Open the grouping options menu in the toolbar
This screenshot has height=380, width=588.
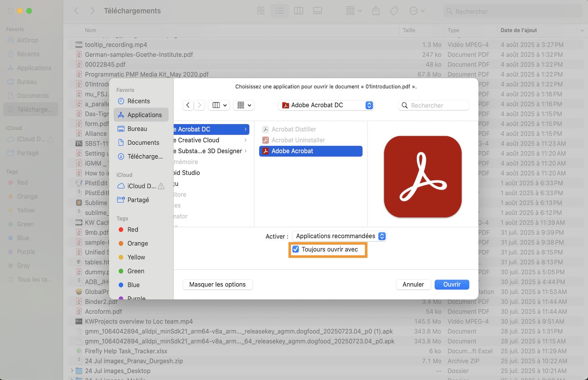click(352, 11)
